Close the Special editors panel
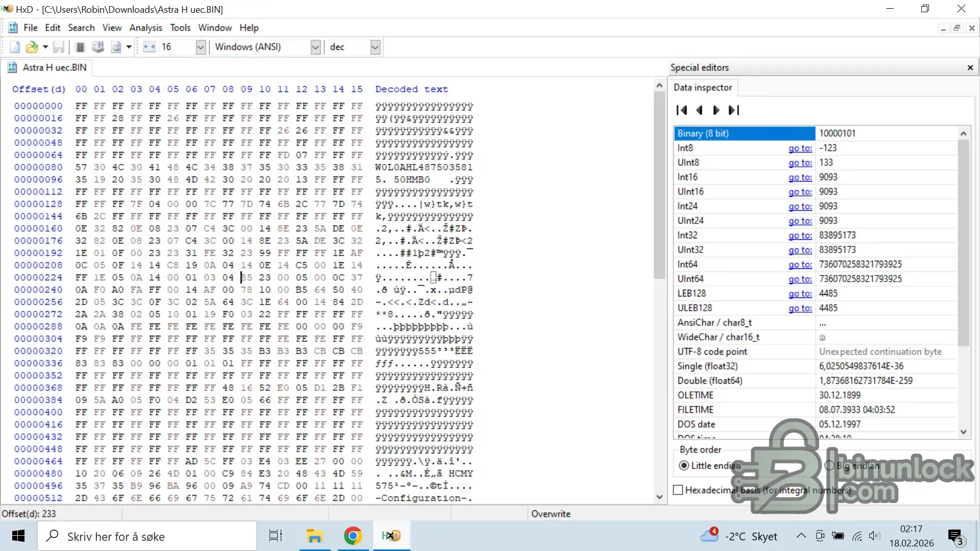The image size is (980, 551). [970, 67]
